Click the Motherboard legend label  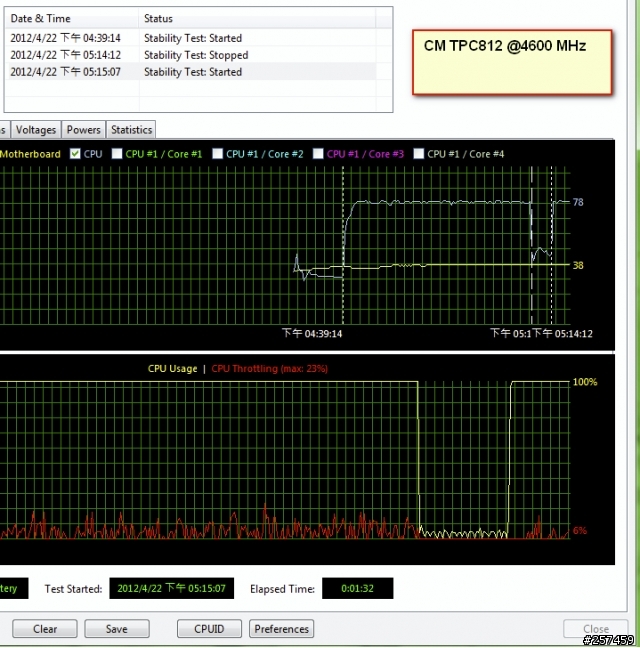click(x=30, y=154)
